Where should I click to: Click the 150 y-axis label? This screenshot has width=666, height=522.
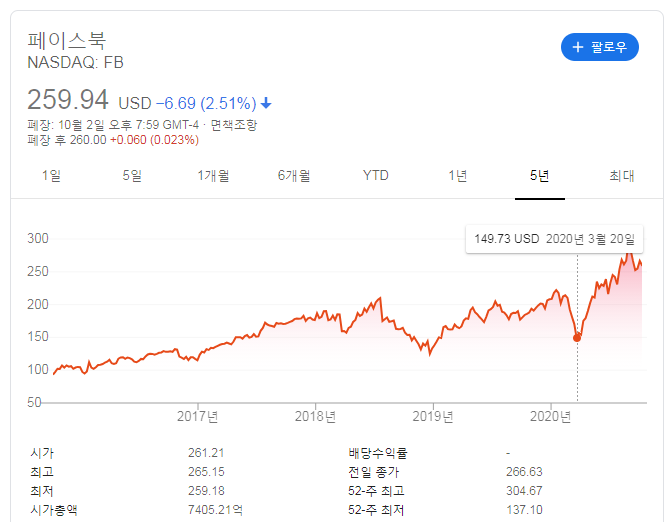(38, 337)
